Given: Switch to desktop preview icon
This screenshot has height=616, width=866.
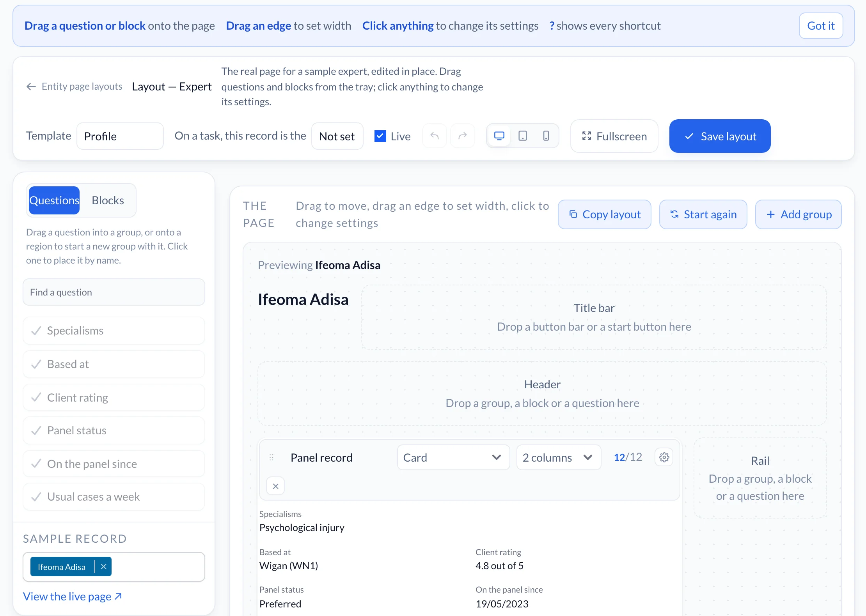Looking at the screenshot, I should [x=499, y=136].
